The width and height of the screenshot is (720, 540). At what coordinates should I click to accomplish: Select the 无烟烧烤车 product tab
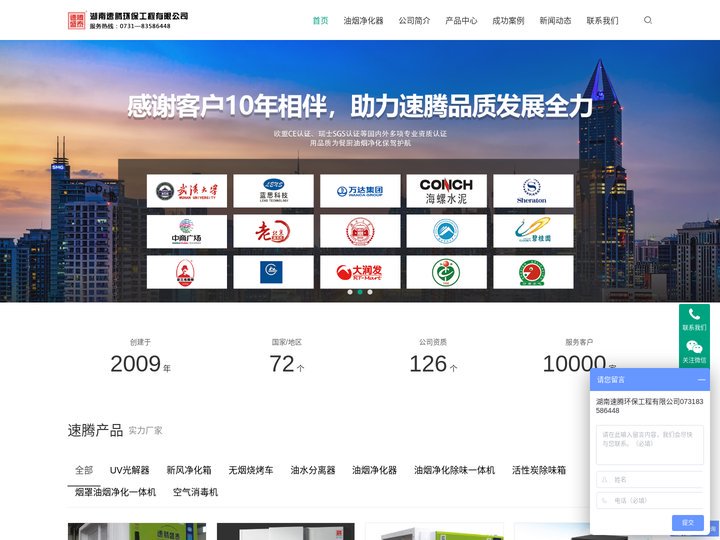click(251, 470)
